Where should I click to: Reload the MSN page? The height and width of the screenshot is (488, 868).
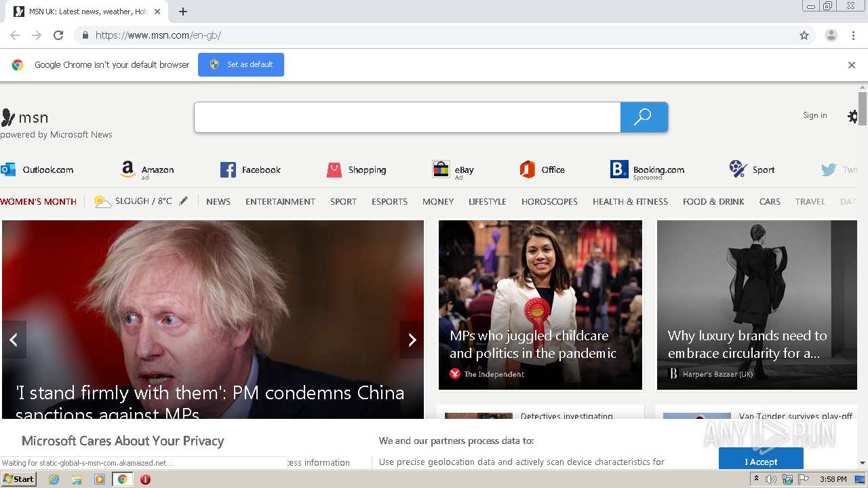(58, 35)
